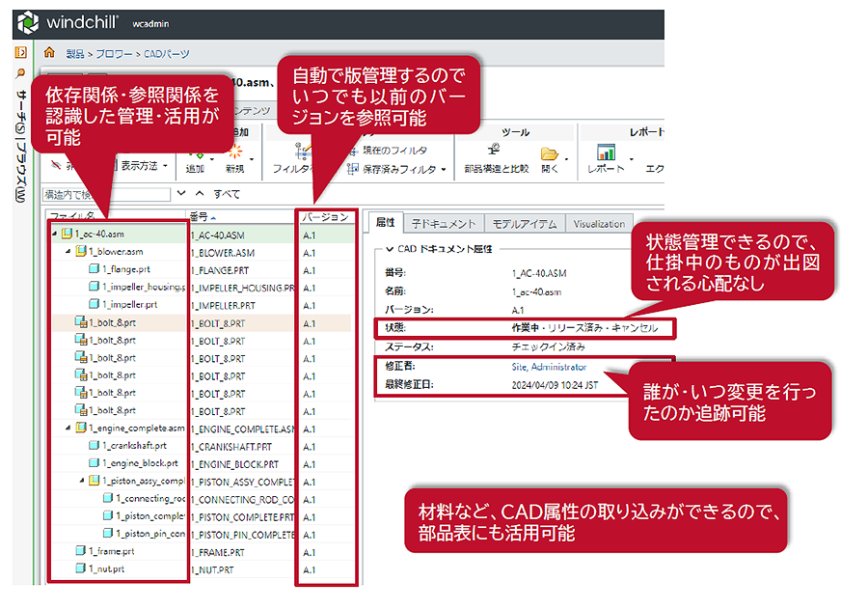Switch to the 属性 tab
Viewport: 868px width, 609px height.
click(x=385, y=223)
